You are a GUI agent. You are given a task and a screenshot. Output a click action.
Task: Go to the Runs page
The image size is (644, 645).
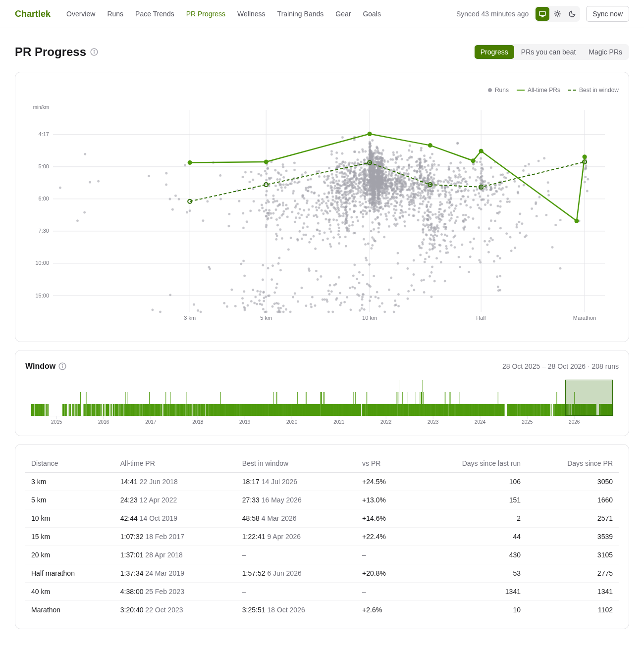click(x=115, y=14)
